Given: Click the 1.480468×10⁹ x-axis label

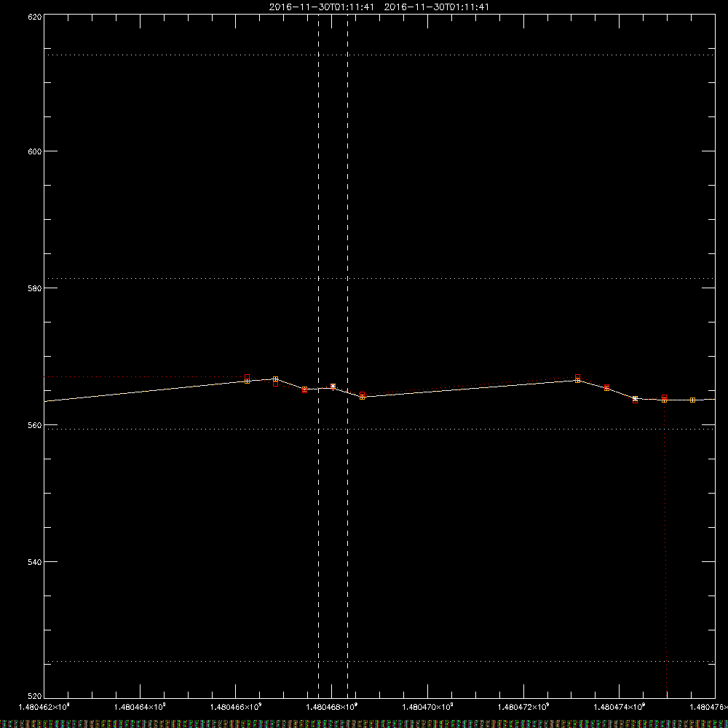Looking at the screenshot, I should (331, 707).
